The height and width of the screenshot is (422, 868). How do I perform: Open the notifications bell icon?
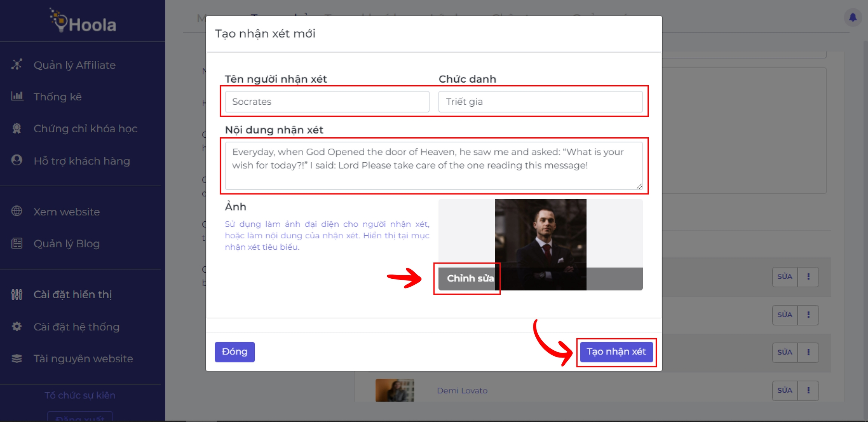pyautogui.click(x=853, y=17)
